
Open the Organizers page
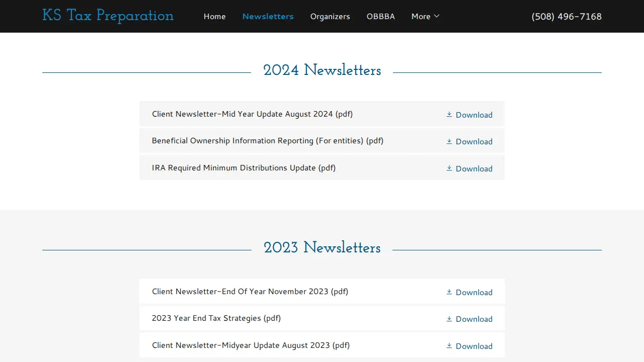point(330,17)
